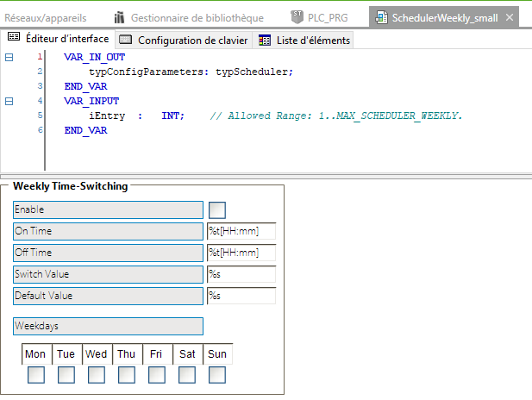Screen dimensions: 532x400
Task: Open the Gestionnaire de bibliothèque tab
Action: 195,17
